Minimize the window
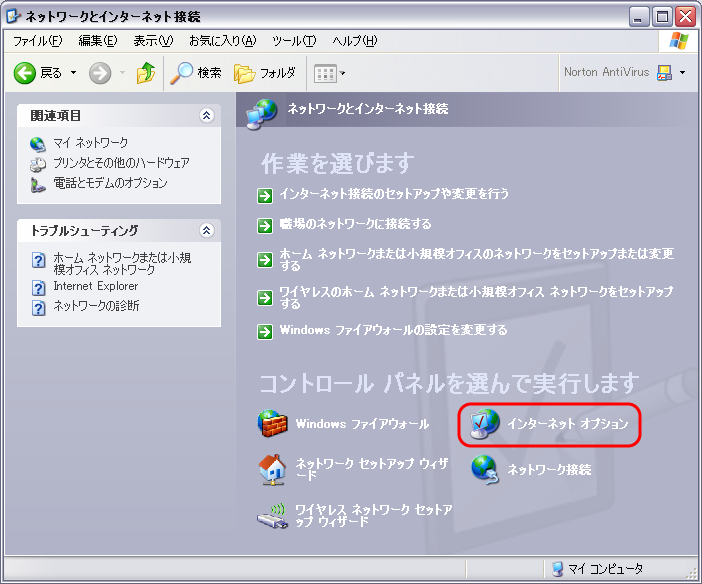The height and width of the screenshot is (584, 702). point(639,17)
